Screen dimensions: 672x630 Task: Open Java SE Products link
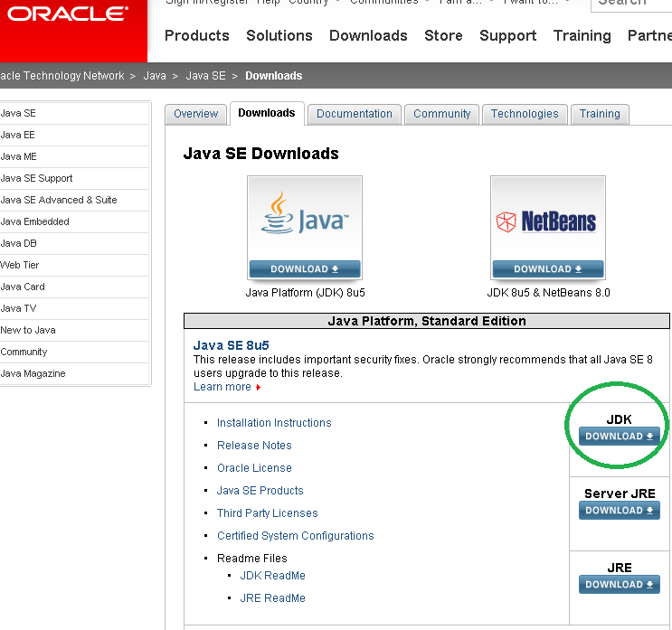[x=260, y=491]
